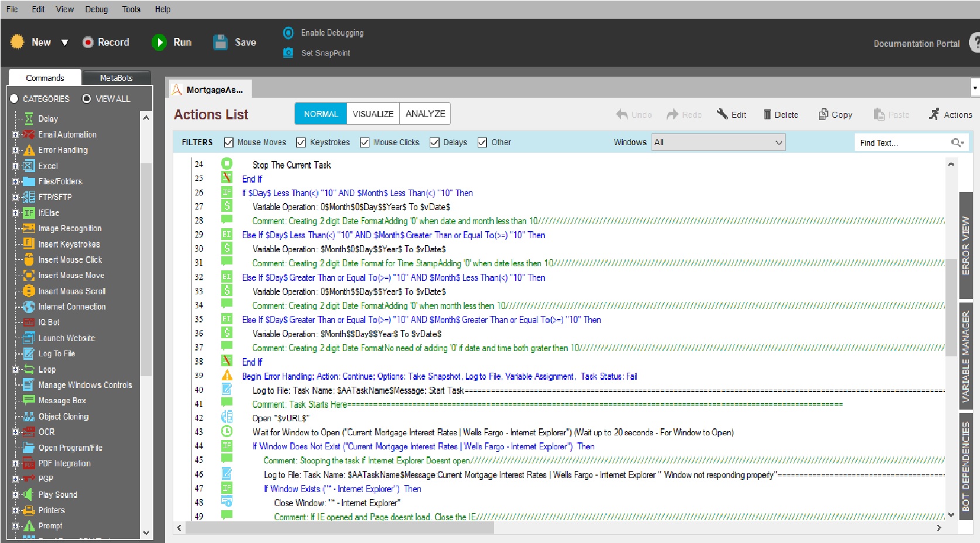
Task: Save the task with Save icon
Action: (220, 42)
